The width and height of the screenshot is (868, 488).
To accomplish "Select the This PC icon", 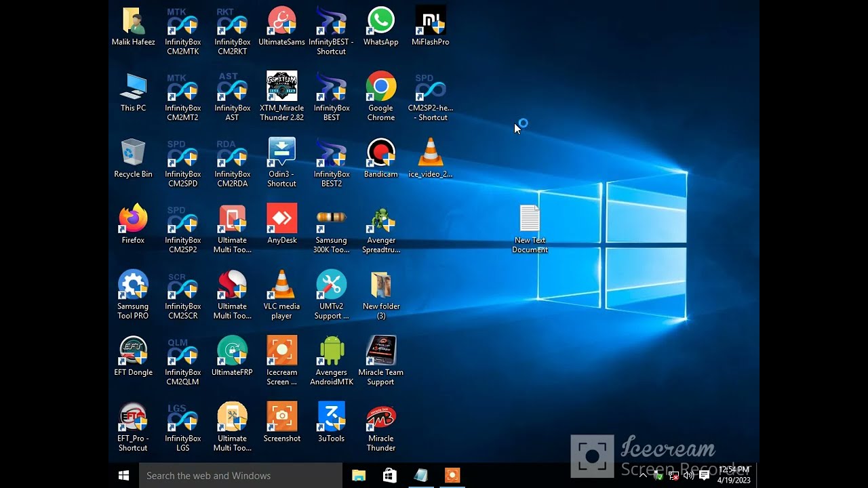I will (x=133, y=93).
